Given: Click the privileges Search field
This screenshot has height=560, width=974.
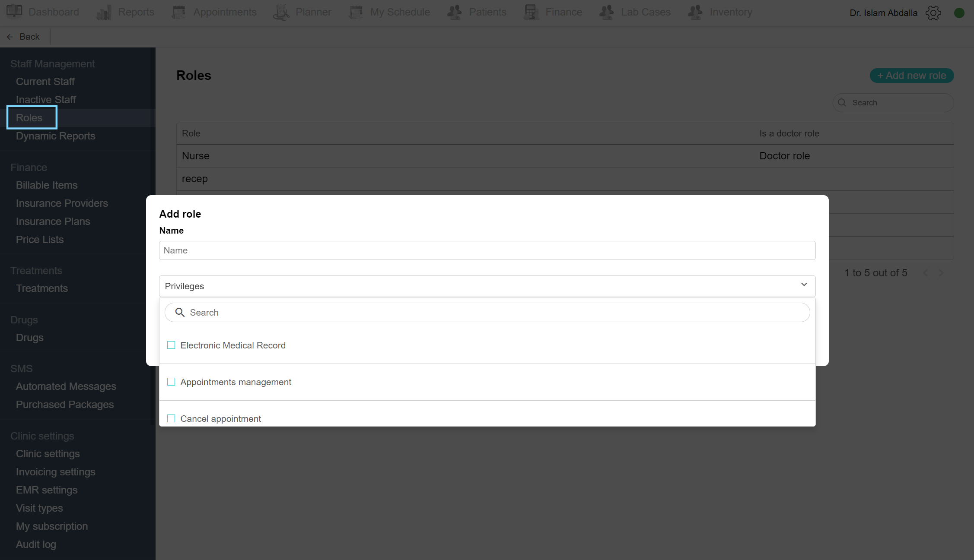Looking at the screenshot, I should point(487,313).
